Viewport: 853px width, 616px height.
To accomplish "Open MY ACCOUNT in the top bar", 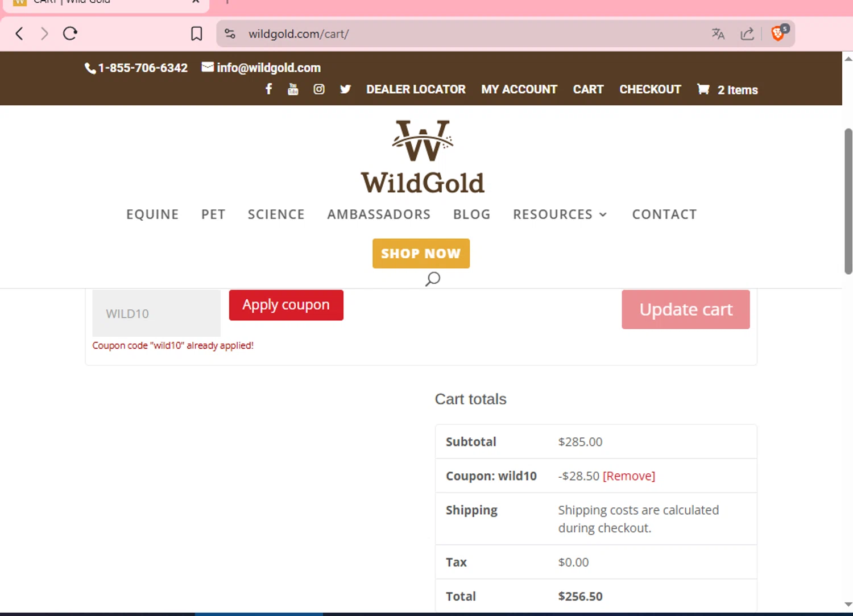I will [519, 89].
